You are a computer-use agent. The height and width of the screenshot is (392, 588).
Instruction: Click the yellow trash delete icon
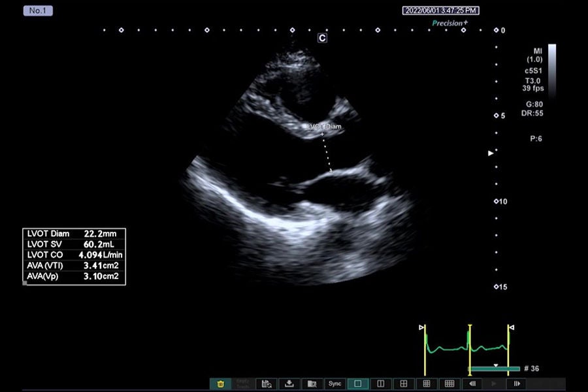[221, 384]
